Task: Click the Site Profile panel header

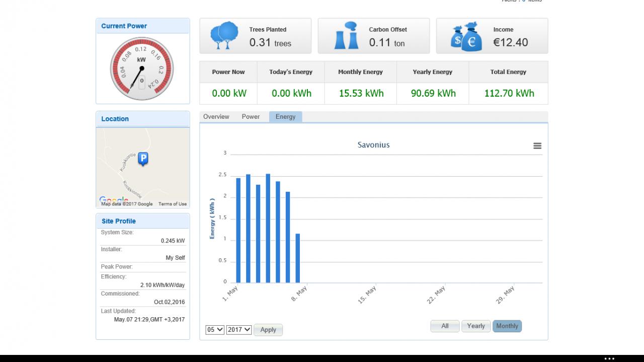Action: click(143, 221)
